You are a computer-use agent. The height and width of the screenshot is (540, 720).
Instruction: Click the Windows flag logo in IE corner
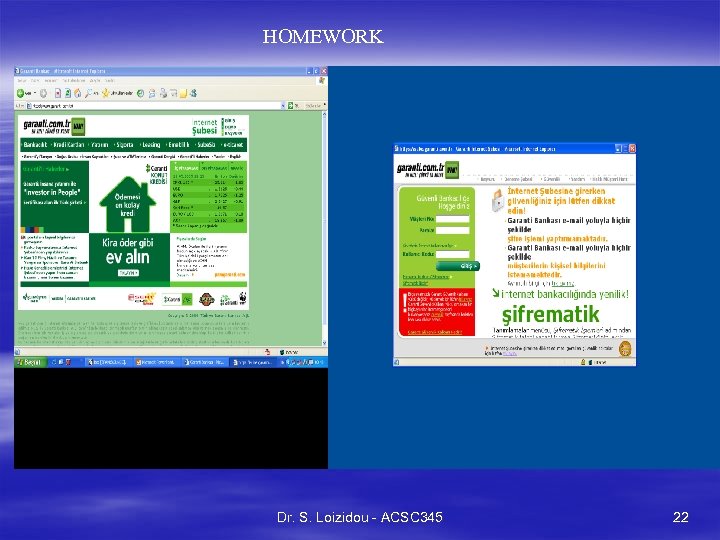tap(321, 80)
